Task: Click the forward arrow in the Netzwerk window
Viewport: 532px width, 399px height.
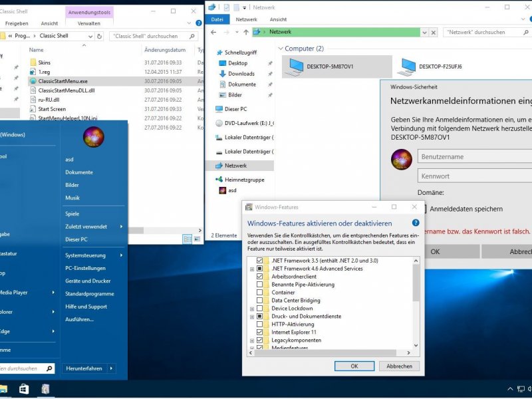Action: [x=227, y=32]
